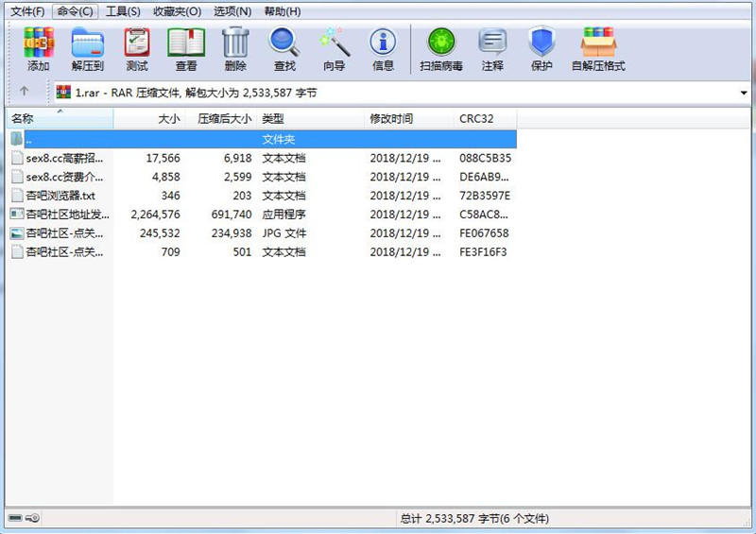Click the application icon of 杏吧社区地址发 row

click(17, 215)
